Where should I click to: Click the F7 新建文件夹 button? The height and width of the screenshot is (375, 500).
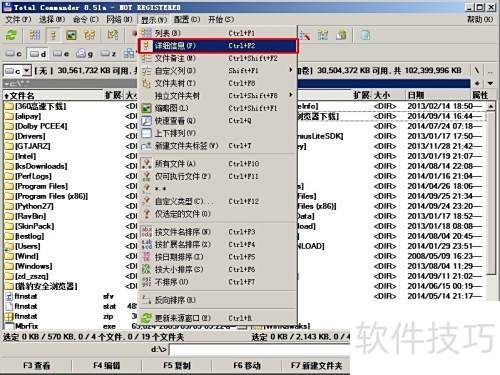tap(316, 366)
